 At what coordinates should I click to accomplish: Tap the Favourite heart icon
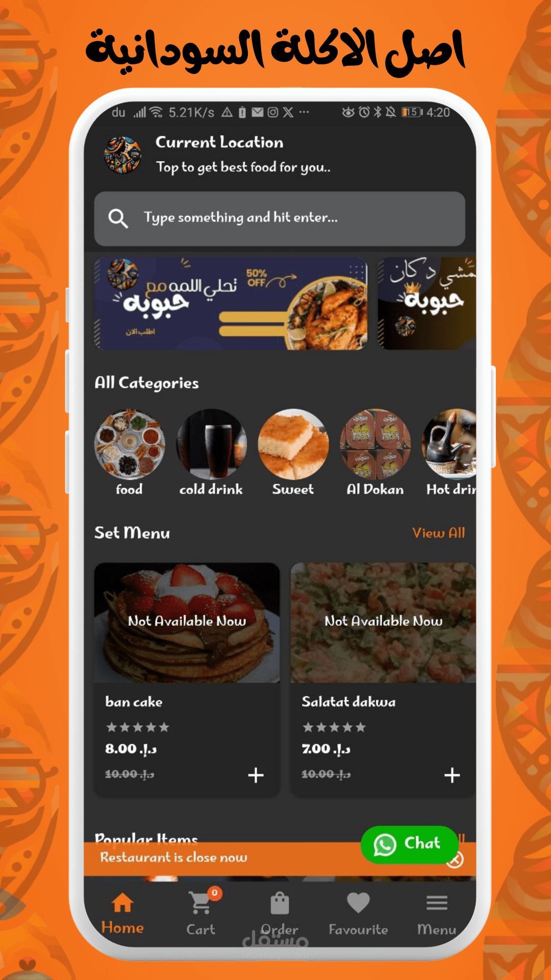pos(358,903)
